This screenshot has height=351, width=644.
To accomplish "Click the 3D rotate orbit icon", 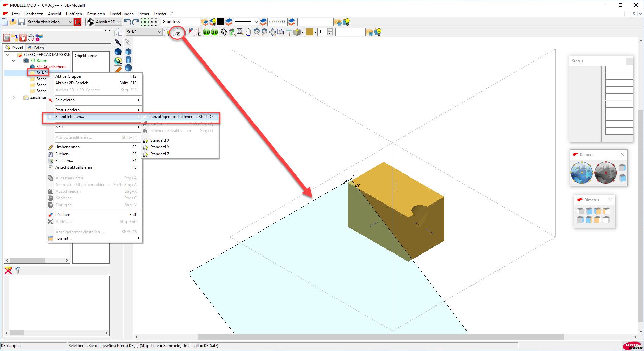I will [223, 32].
